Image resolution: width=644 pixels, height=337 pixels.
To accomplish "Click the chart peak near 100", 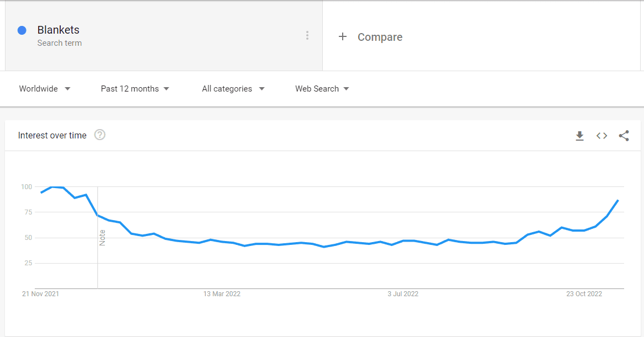I will click(x=52, y=187).
